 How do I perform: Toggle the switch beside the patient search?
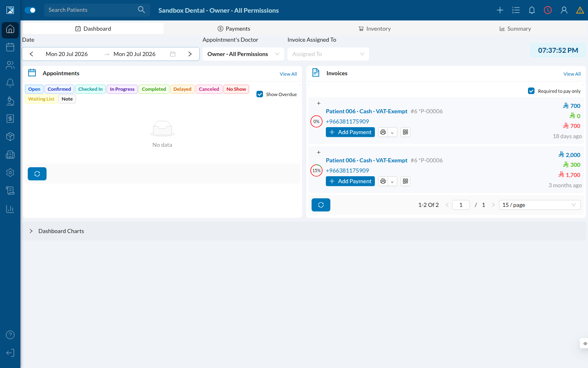pyautogui.click(x=30, y=10)
